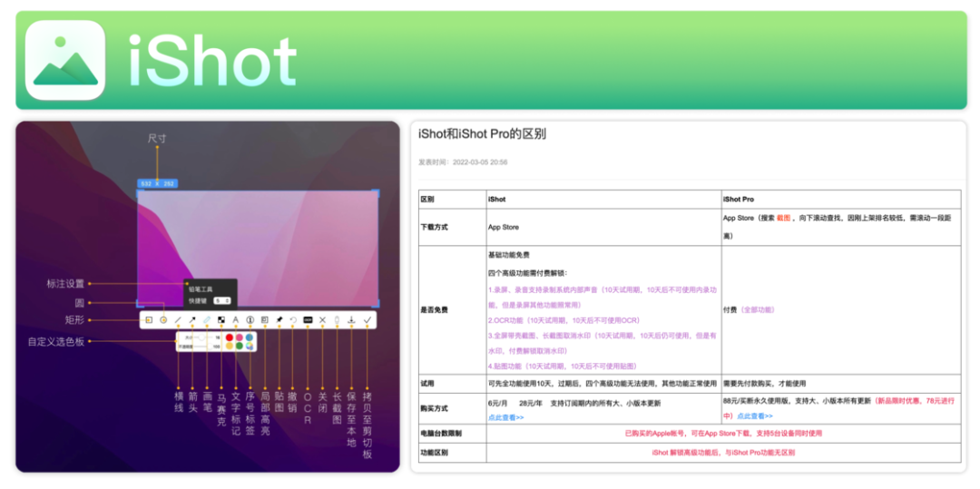Viewport: 980px width, 489px height.
Task: Adjust the pen size slider
Action: 202,337
